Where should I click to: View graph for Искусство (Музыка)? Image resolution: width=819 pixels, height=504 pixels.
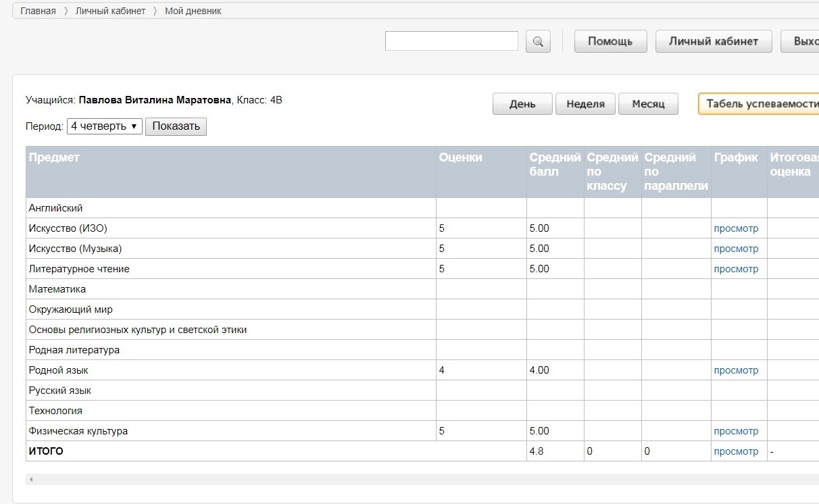(x=736, y=249)
